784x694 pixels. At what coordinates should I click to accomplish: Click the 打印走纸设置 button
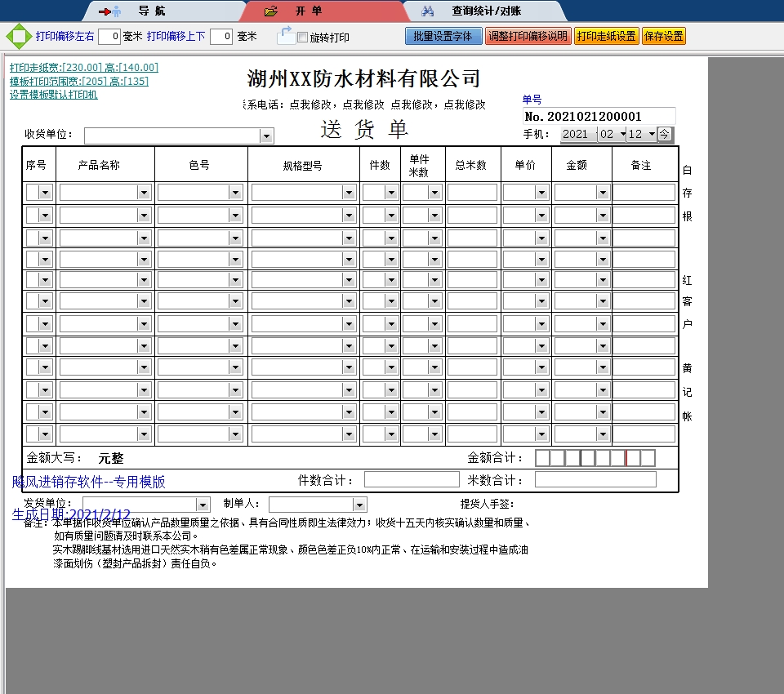(x=606, y=37)
